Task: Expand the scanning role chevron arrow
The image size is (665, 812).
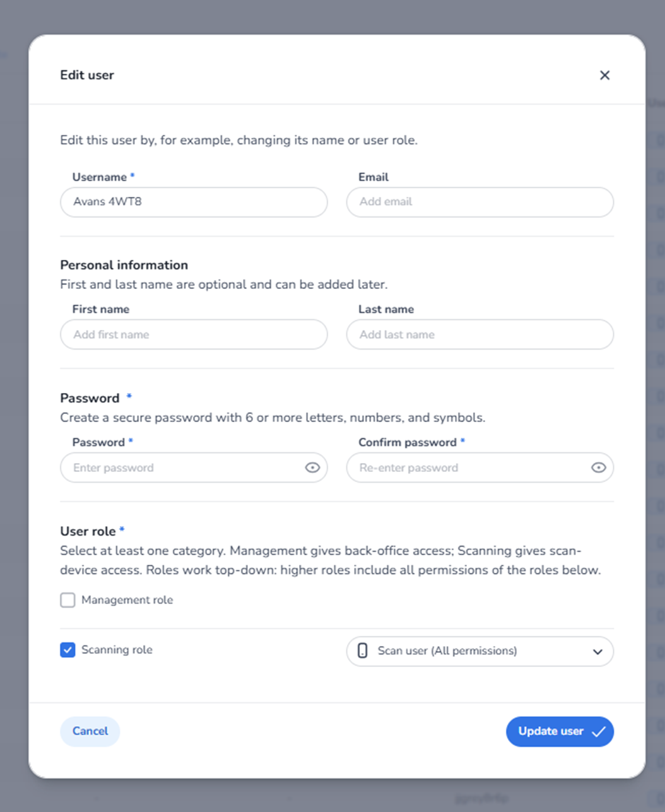Action: 597,652
